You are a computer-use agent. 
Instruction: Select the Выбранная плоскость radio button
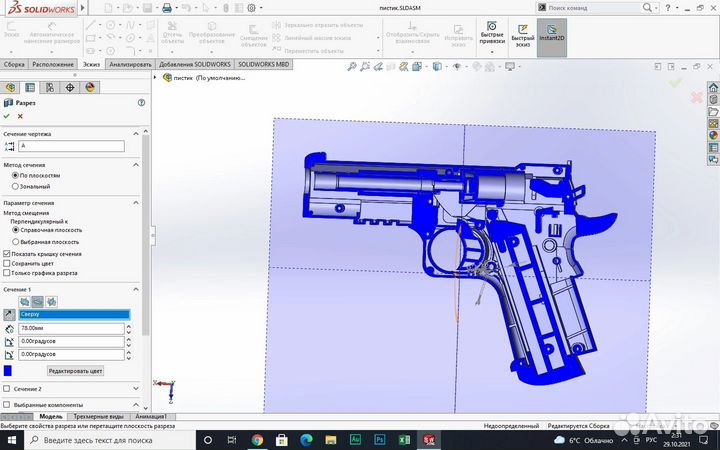point(15,242)
